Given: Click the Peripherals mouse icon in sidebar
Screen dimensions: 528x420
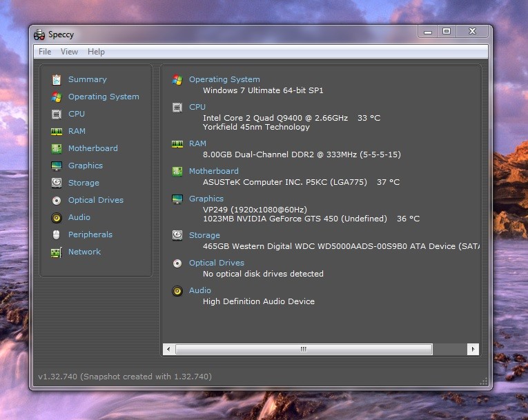Looking at the screenshot, I should [57, 234].
